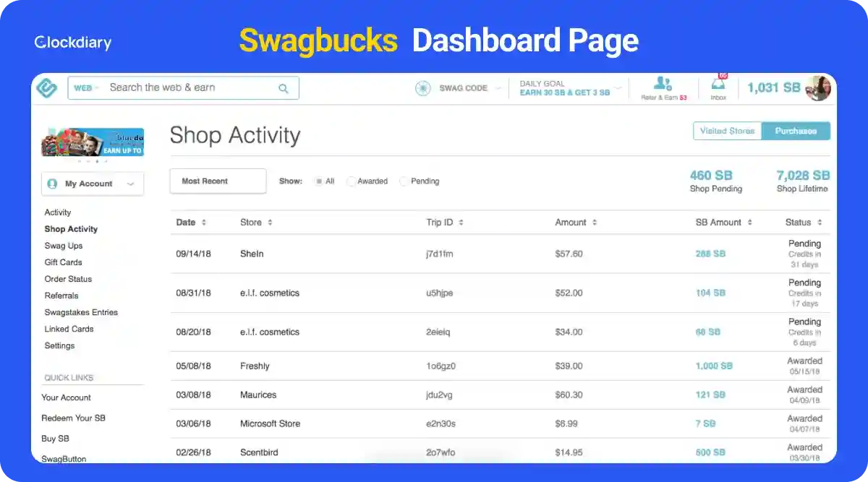Click the Swagbucks logo icon
The height and width of the screenshot is (482, 868).
(x=47, y=87)
